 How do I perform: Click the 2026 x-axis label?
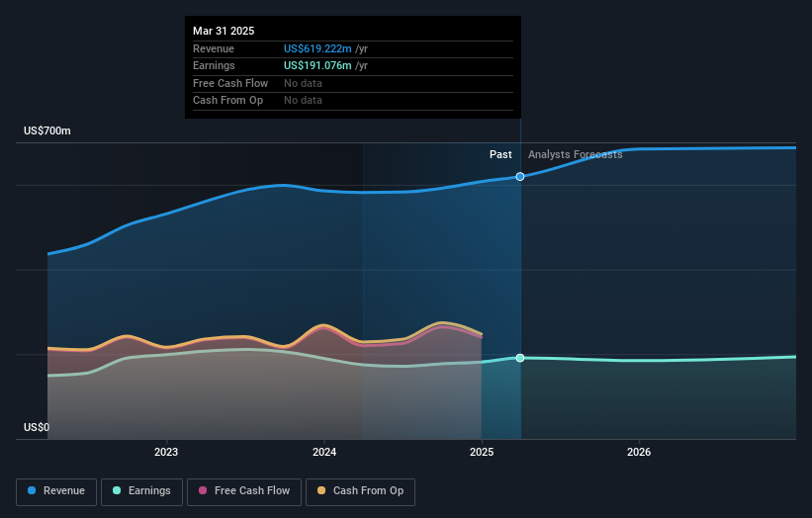[x=639, y=452]
